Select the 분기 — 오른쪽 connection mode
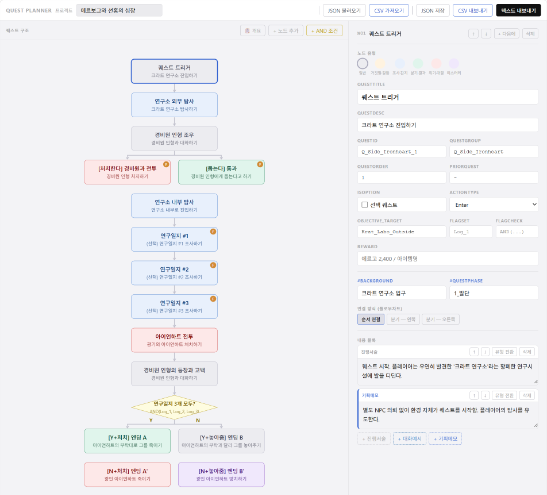The image size is (547, 495). coord(441,320)
